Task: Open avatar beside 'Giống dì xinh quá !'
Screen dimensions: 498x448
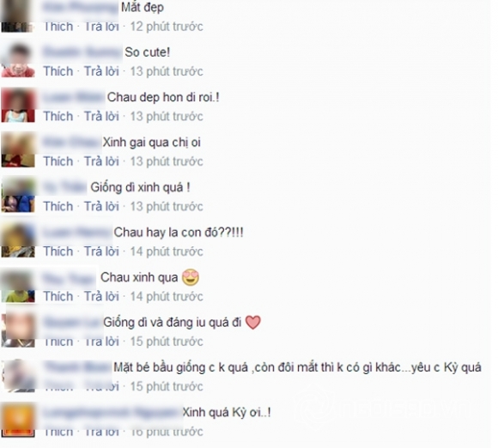Action: tap(18, 196)
